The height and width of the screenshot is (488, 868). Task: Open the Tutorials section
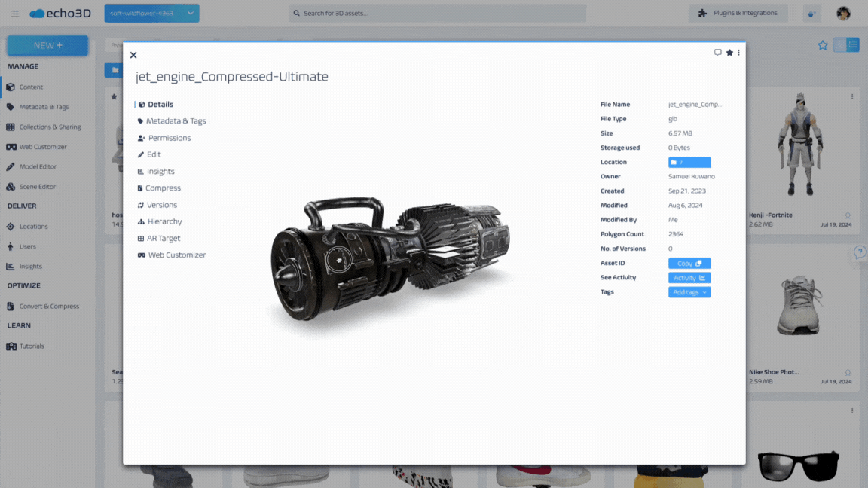tap(32, 346)
